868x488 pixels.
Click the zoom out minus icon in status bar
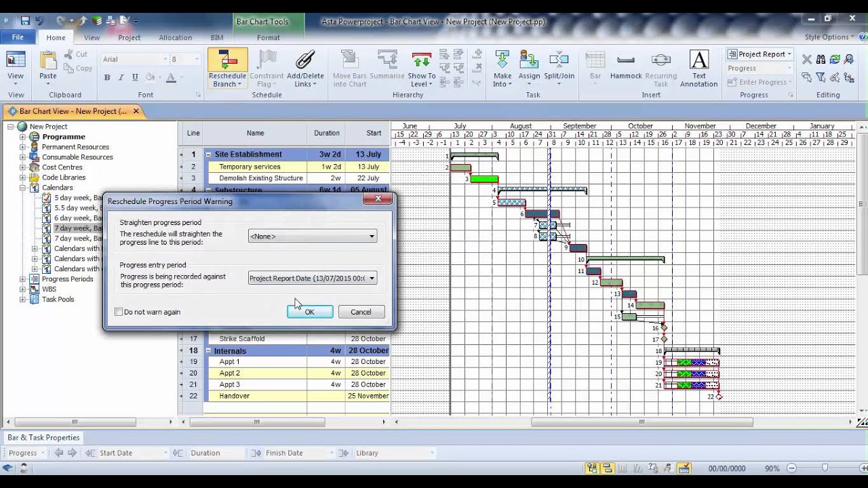pos(791,468)
